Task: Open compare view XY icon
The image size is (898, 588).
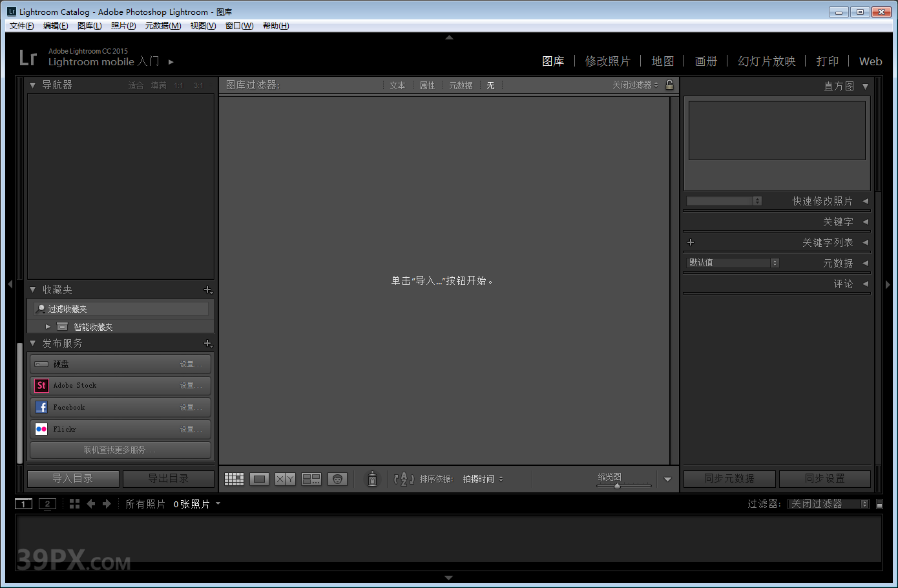Action: coord(285,479)
